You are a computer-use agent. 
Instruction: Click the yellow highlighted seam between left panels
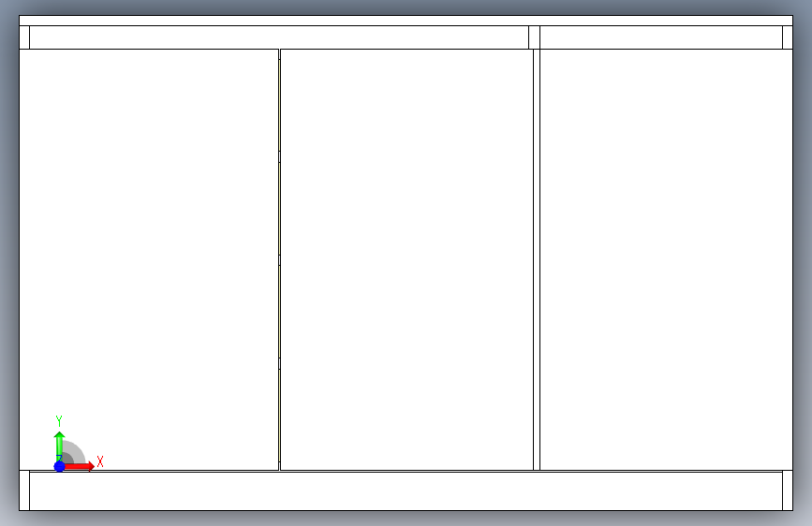280,259
